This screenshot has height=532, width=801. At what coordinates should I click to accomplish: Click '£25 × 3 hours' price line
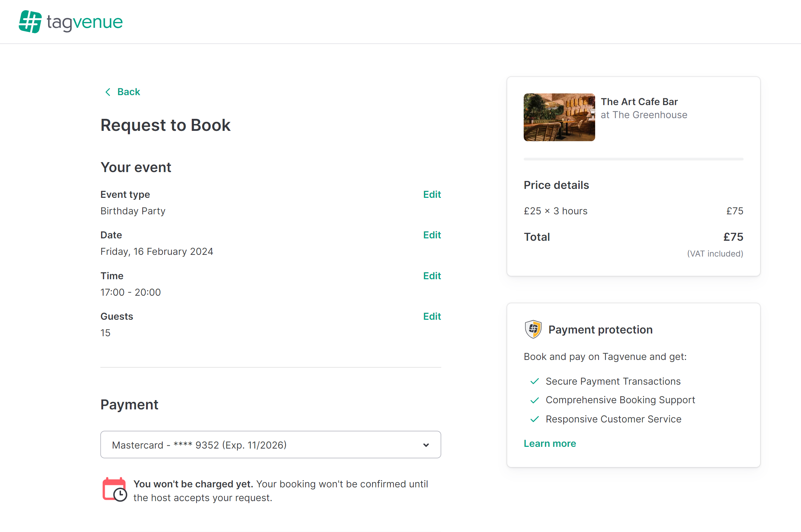pos(555,211)
